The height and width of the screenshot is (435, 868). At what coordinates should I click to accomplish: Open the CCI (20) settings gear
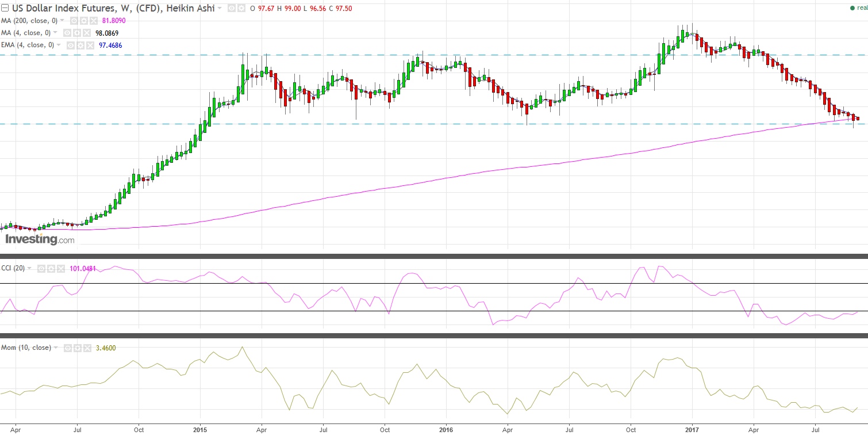click(x=51, y=269)
